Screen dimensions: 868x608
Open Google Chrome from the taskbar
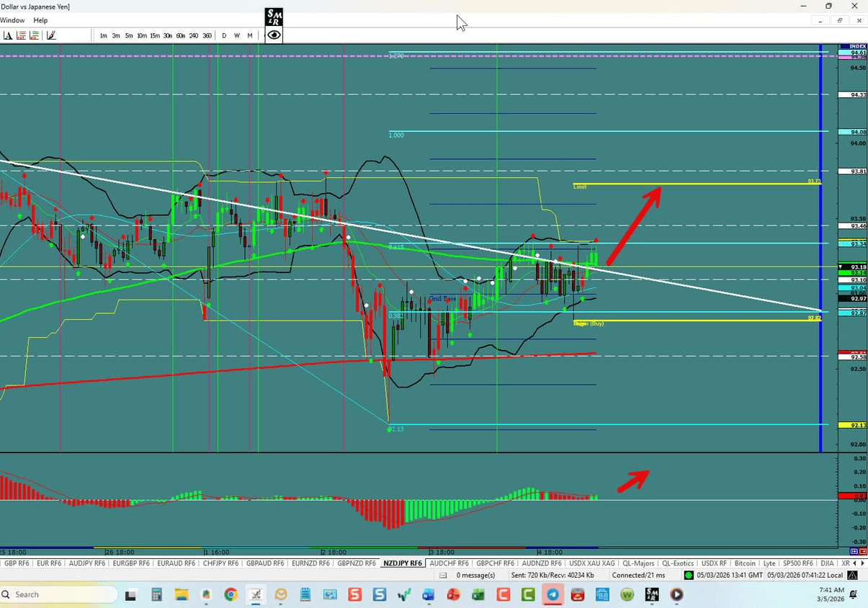pyautogui.click(x=230, y=594)
